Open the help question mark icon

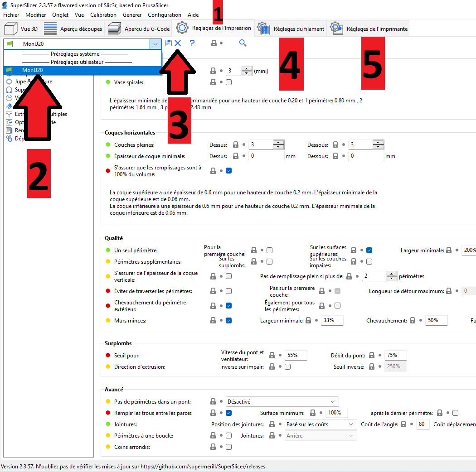pyautogui.click(x=192, y=43)
